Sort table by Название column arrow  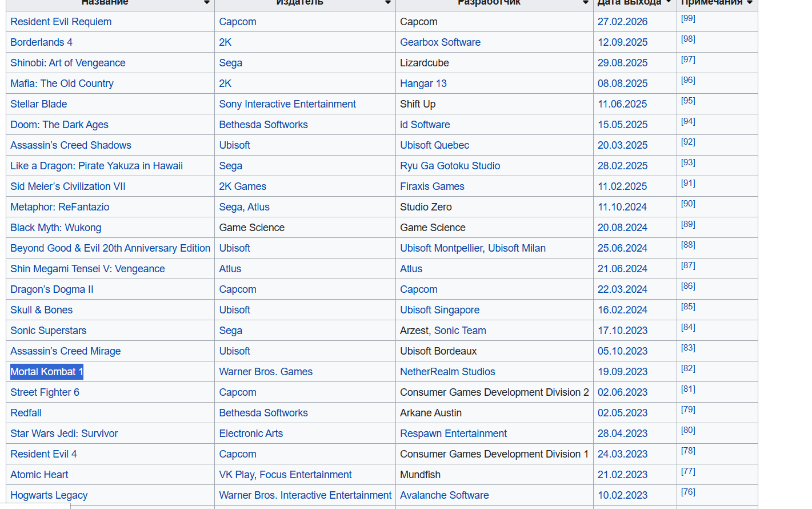click(206, 3)
